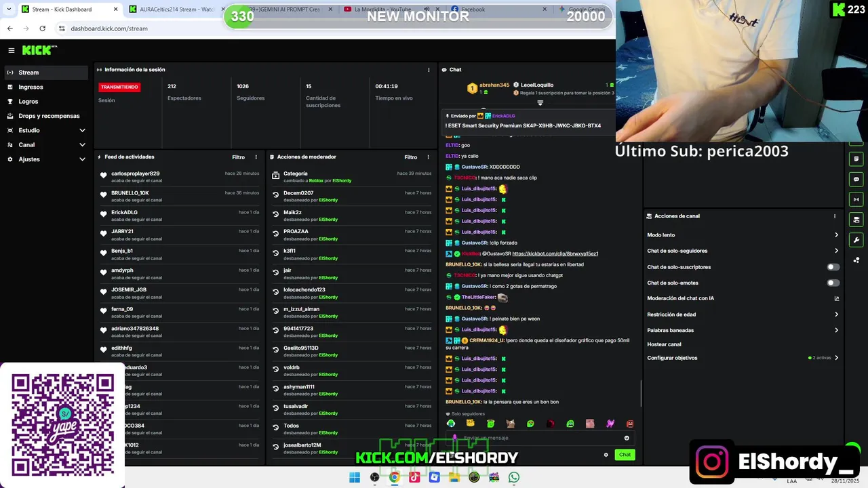Open Ingresos in the sidebar
868x488 pixels.
click(x=45, y=87)
